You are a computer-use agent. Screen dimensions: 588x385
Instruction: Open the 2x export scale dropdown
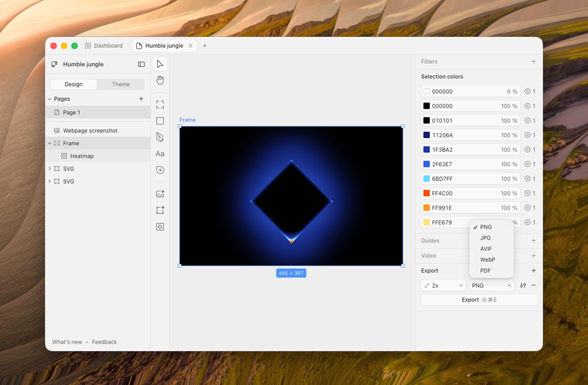[x=443, y=285]
